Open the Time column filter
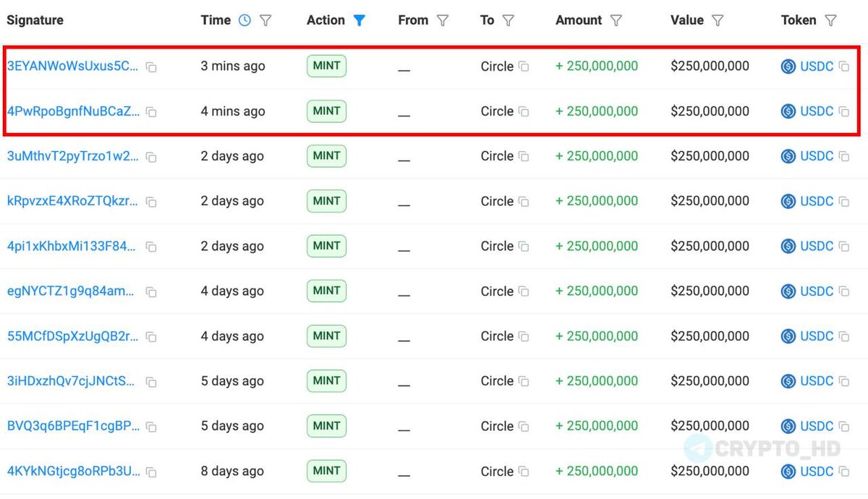The height and width of the screenshot is (499, 868). (x=265, y=20)
